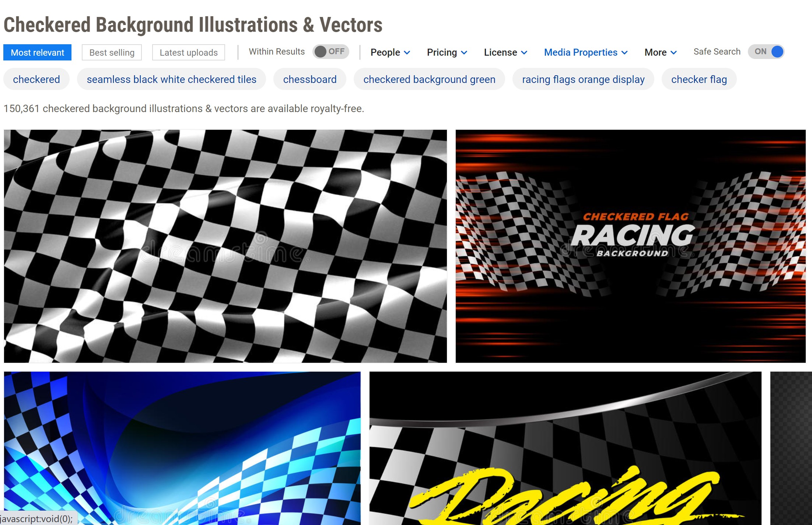Turn off the Safe Search toggle
The image size is (812, 525).
click(x=766, y=52)
